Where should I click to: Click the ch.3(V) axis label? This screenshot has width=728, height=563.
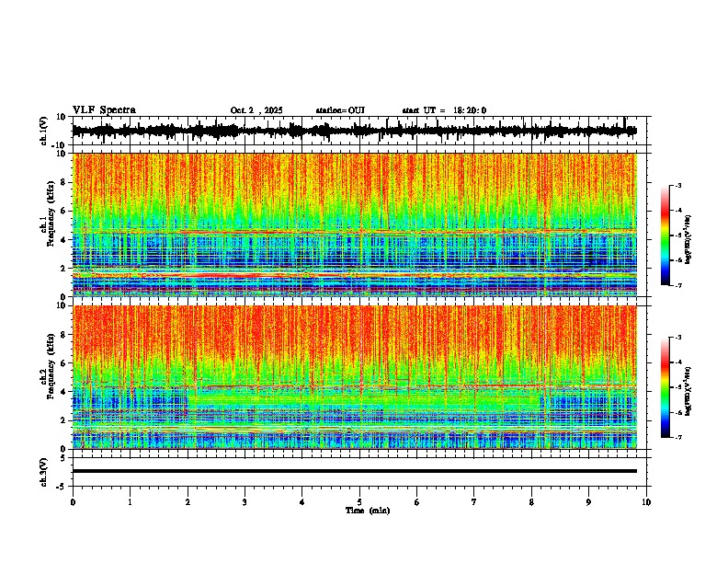pos(44,473)
